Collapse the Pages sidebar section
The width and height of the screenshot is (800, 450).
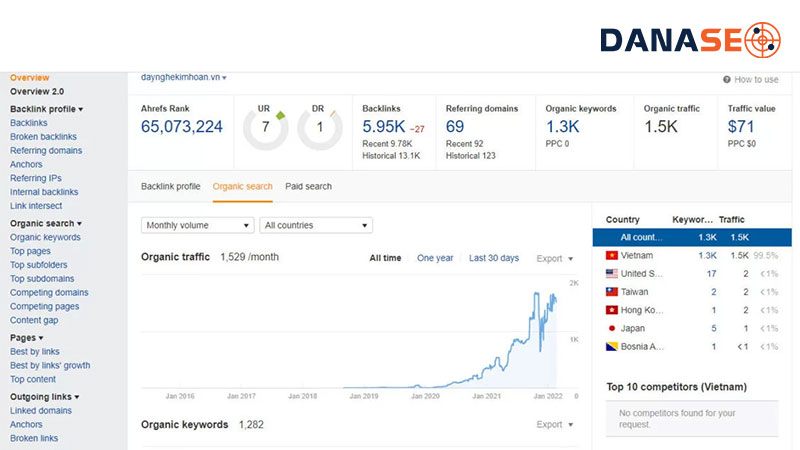[x=27, y=338]
